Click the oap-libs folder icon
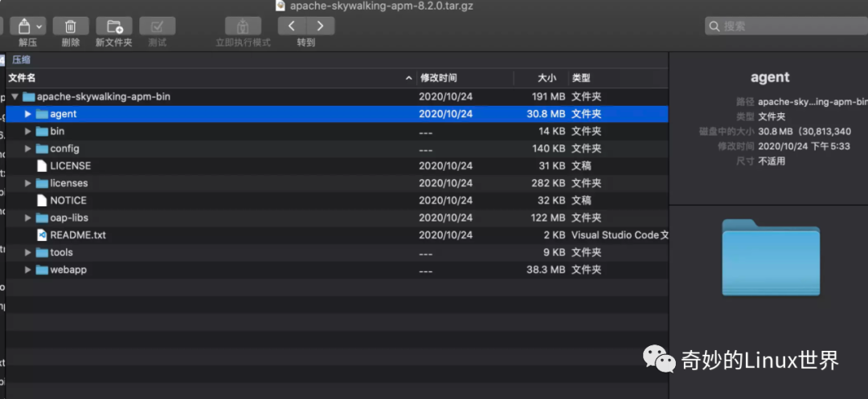The image size is (868, 399). coord(42,218)
